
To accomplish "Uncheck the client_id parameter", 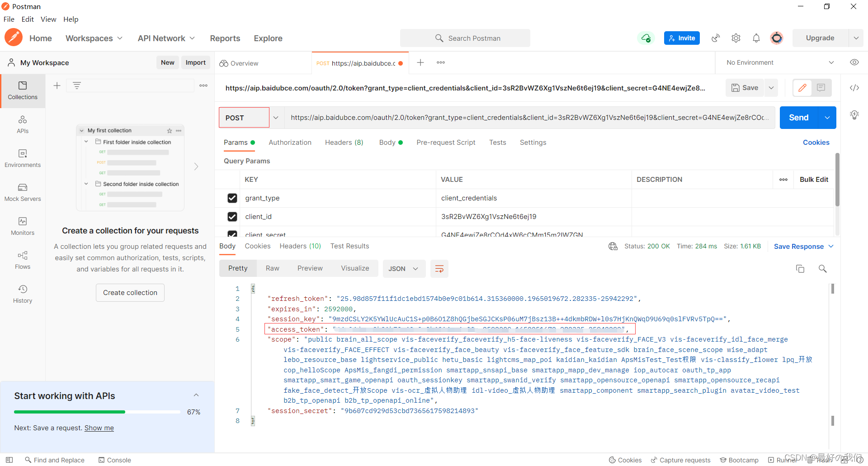I will [x=232, y=217].
